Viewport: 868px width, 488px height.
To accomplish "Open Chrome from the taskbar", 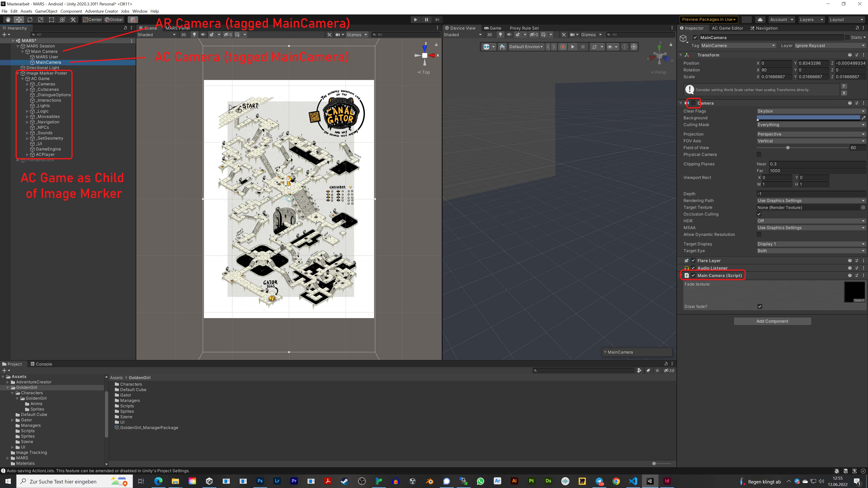I will (616, 481).
